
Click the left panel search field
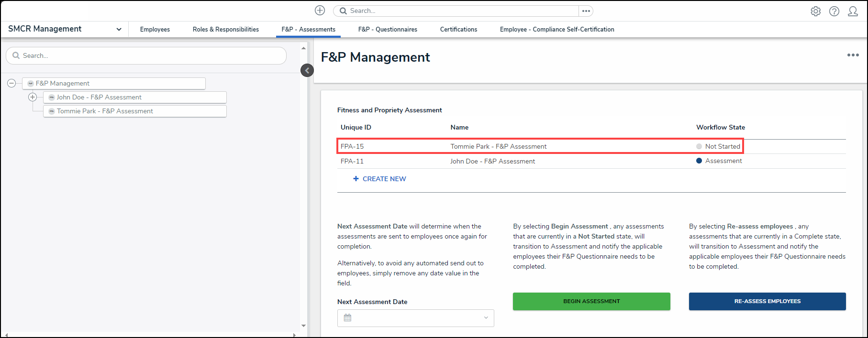pos(146,56)
